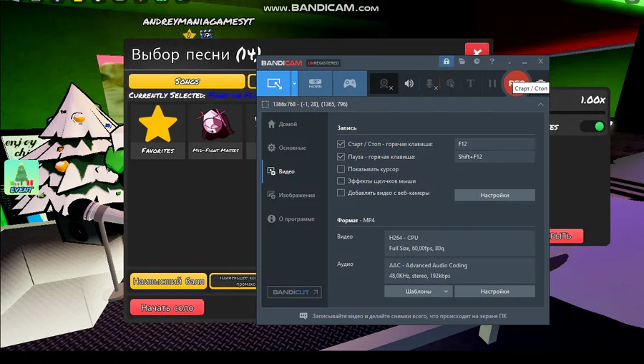Click the Shift+F12 hotkey field
This screenshot has height=364, width=644.
coord(494,157)
